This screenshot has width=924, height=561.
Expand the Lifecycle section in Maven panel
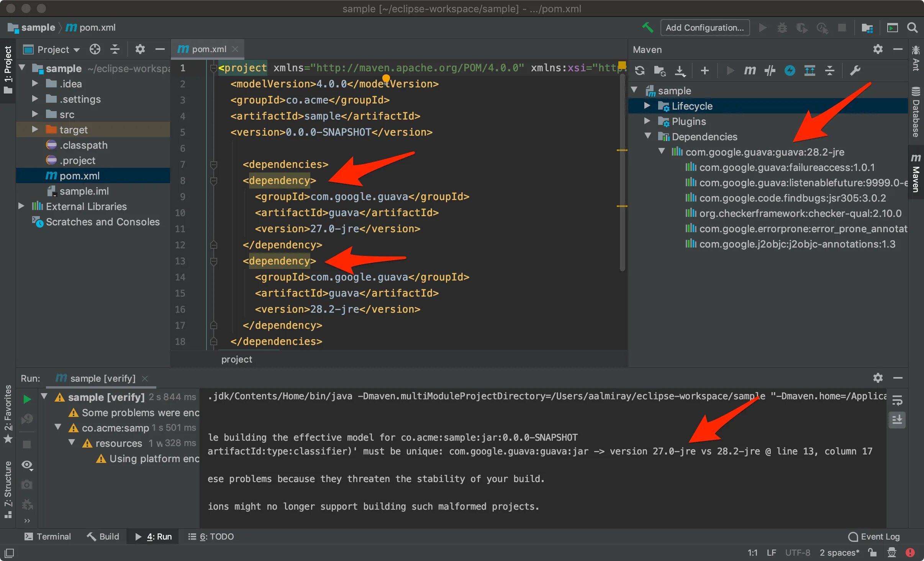click(646, 106)
